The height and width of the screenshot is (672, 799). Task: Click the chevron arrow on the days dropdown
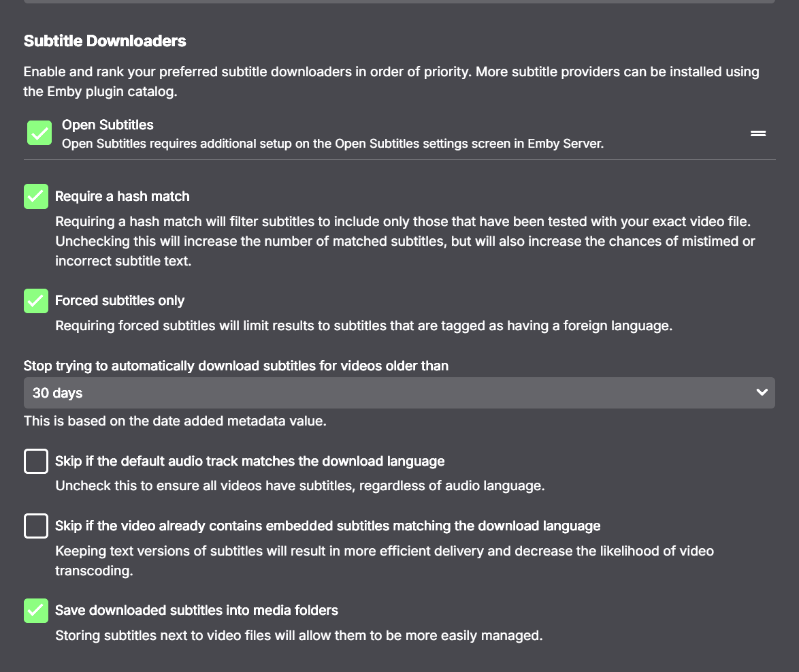tap(762, 393)
